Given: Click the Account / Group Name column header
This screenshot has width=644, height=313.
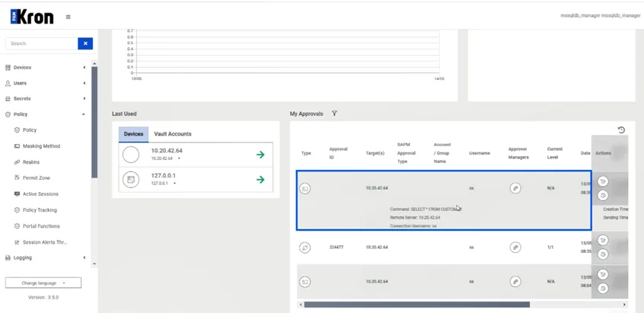Looking at the screenshot, I should click(442, 153).
